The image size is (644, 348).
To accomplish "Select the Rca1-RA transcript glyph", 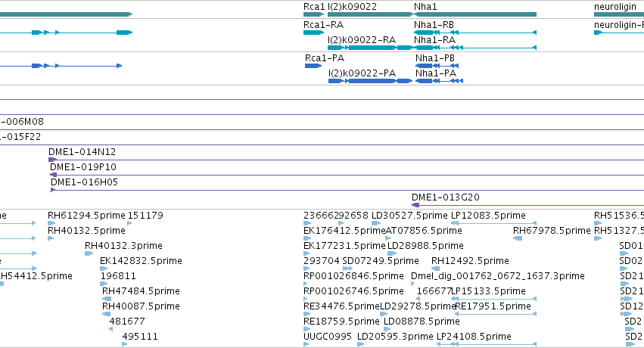I will [x=314, y=33].
